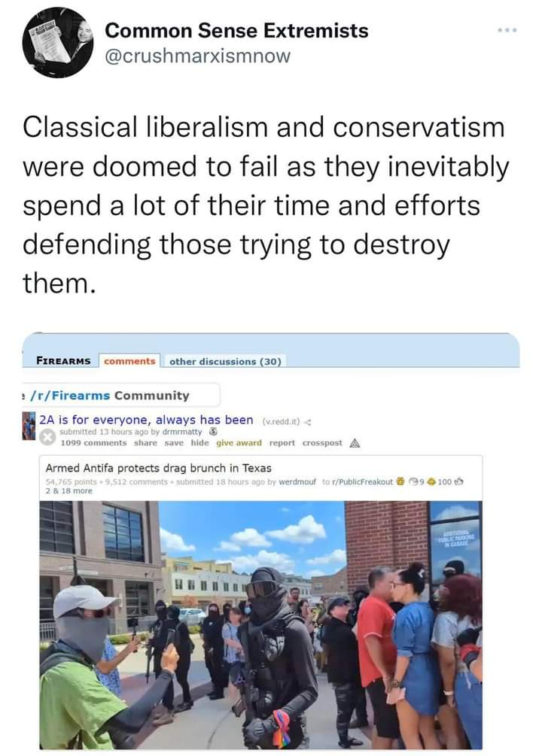The image size is (542, 756).
Task: Open the 1099 comments link
Action: (93, 442)
